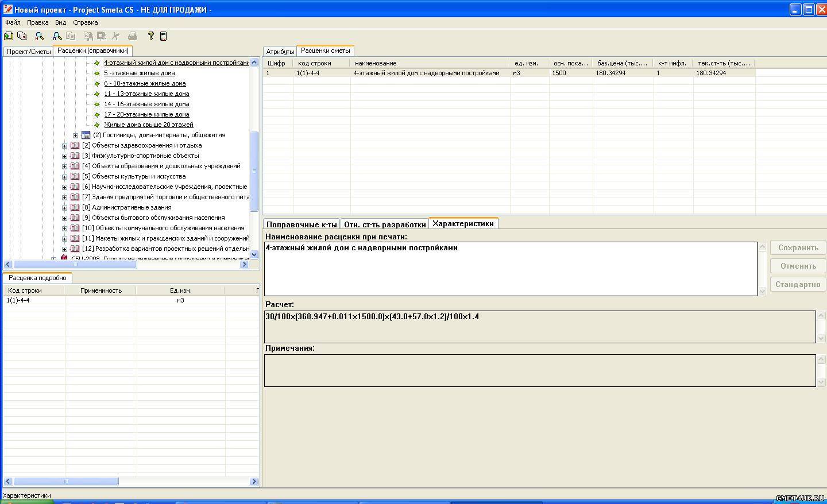The height and width of the screenshot is (504, 827).
Task: Expand [4] Объекты образования и дошкольных учреждений
Action: tap(64, 166)
